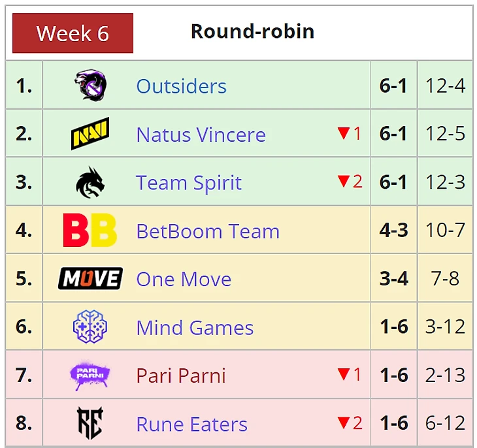Click Rune Eaters' red down-arrow indicator
This screenshot has height=448, width=477.
(349, 423)
